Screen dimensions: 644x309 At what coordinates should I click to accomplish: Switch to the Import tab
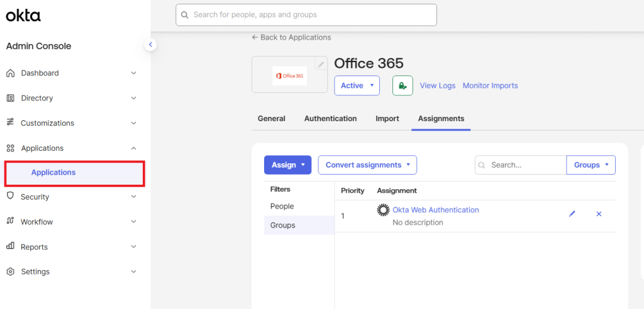point(387,119)
